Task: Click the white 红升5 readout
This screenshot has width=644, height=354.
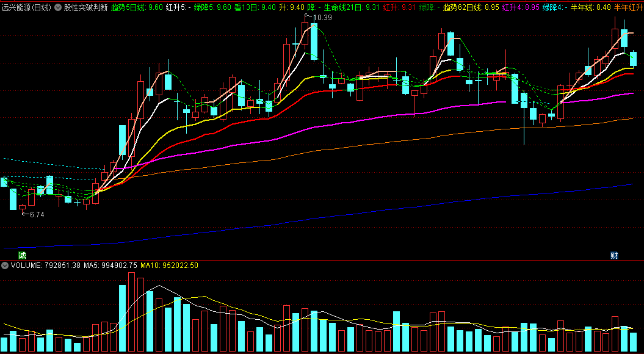Action: (x=178, y=7)
